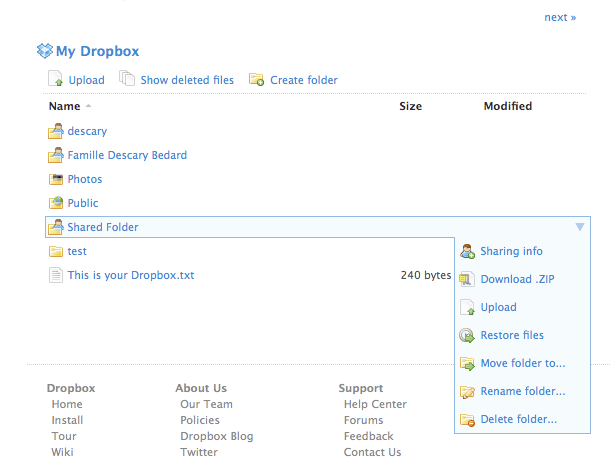Sort the list by Modified column header
Screen dimensions: 611x469
pos(507,106)
